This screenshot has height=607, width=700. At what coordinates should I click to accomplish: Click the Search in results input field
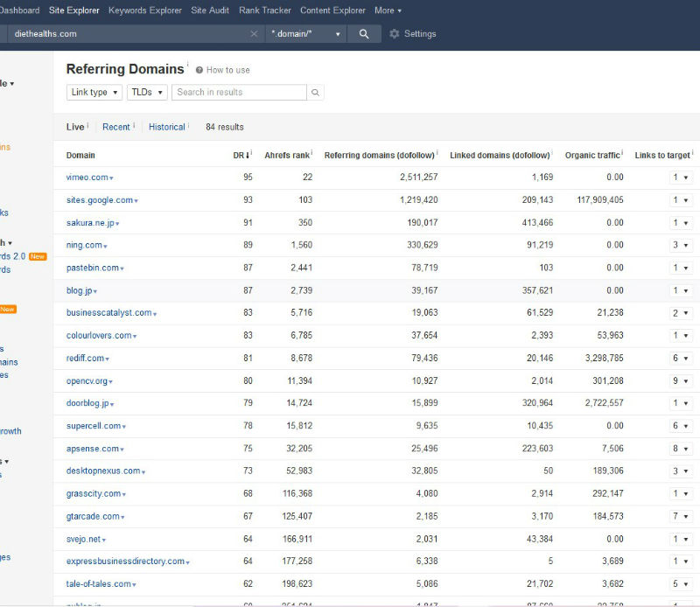(x=238, y=93)
